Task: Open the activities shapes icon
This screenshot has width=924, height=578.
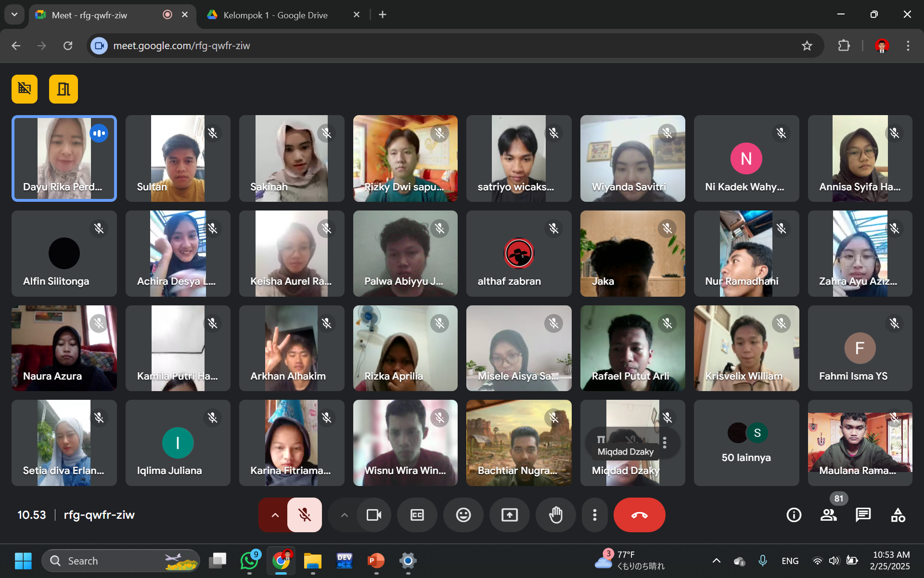Action: coord(898,515)
